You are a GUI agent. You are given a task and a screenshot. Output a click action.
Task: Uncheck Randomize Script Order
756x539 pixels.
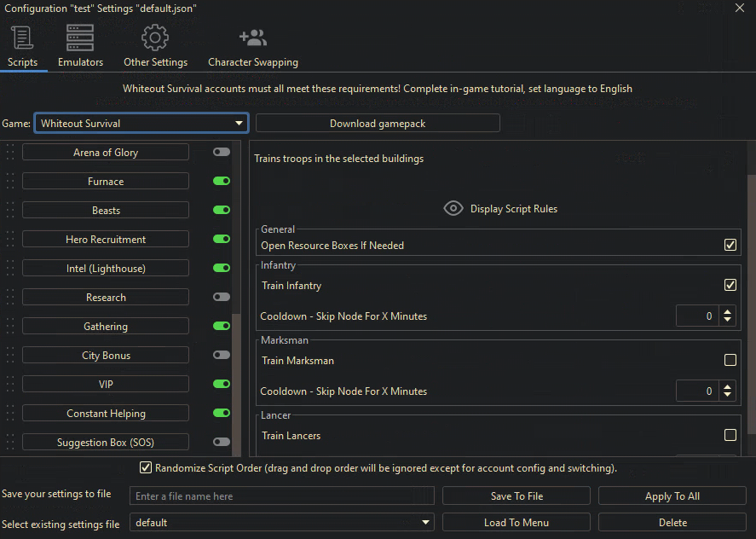point(146,467)
